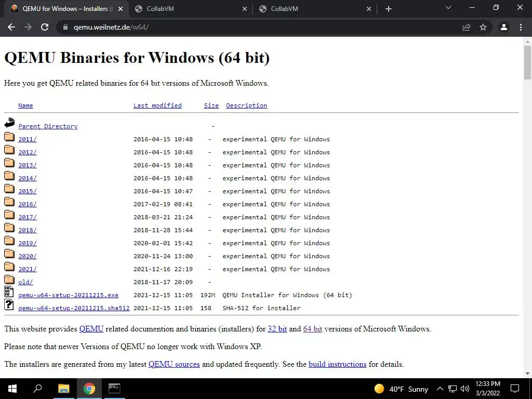Bookmark this page with the star icon
532x399 pixels.
(483, 27)
